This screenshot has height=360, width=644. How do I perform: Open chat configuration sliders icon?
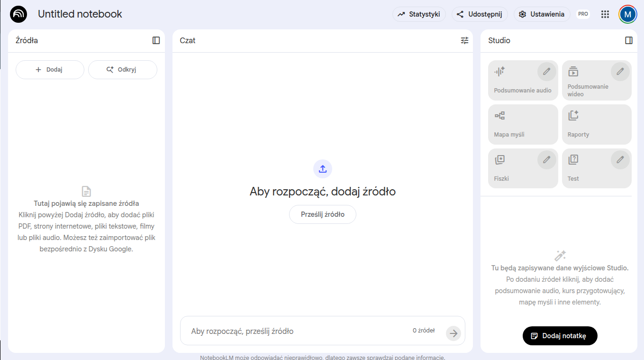click(x=464, y=40)
